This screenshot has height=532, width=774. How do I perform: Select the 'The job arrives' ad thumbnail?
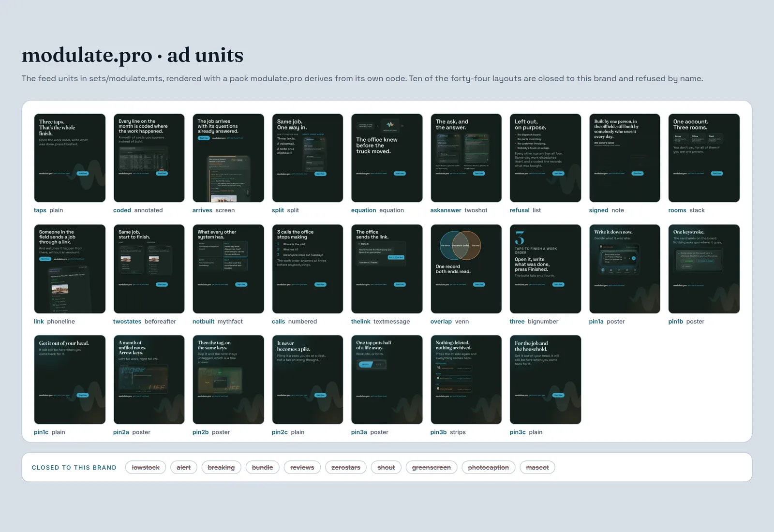tap(228, 158)
